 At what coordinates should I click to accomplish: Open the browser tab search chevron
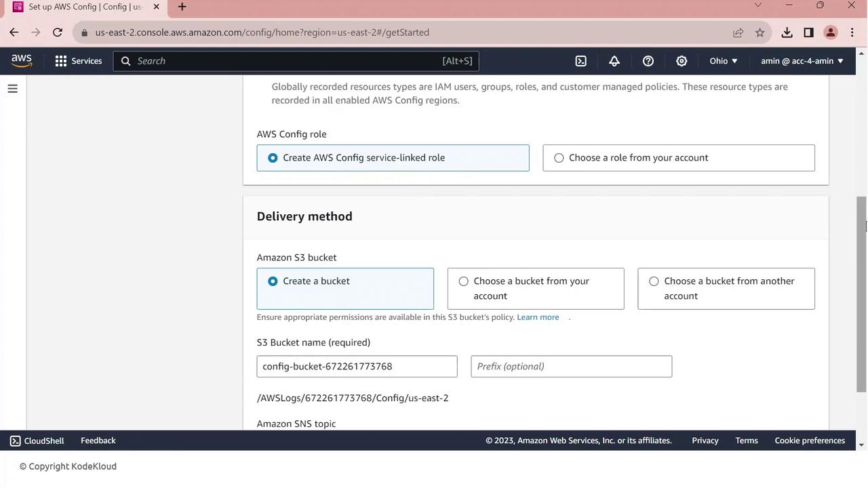(x=758, y=5)
